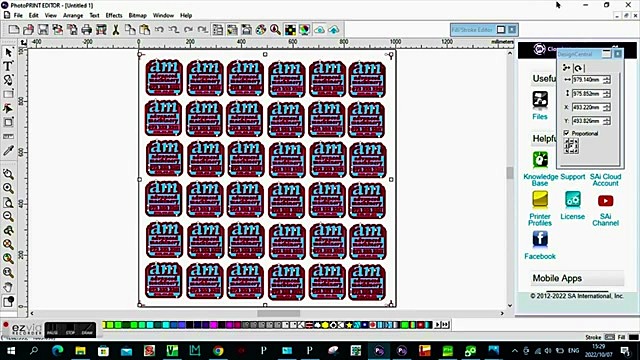Screen dimensions: 640x360
Task: Open Microsoft Edge from the taskbar
Action: (x=58, y=351)
